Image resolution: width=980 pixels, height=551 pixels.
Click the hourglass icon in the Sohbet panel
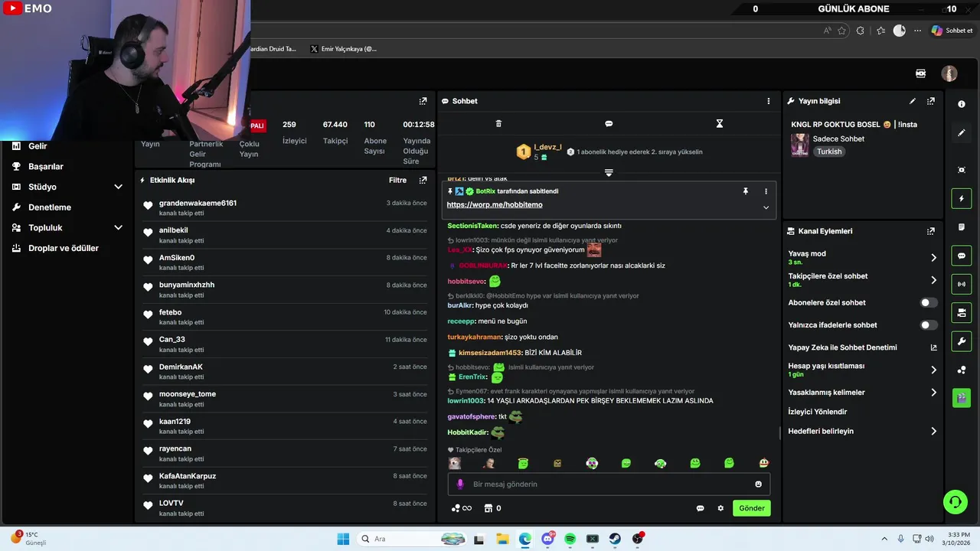point(719,123)
